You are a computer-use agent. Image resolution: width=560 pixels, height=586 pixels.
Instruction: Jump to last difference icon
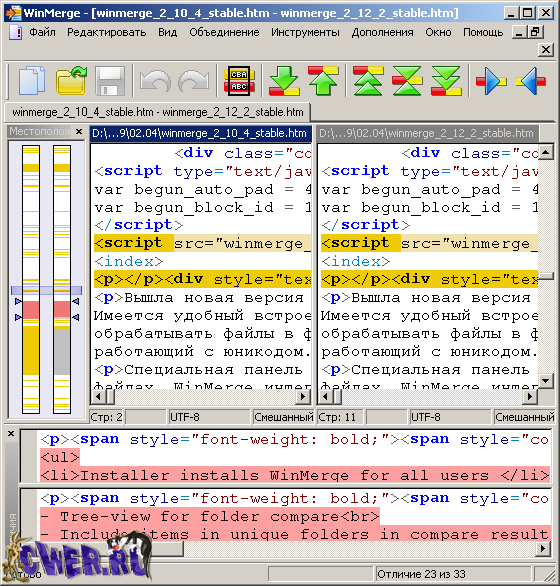(446, 80)
